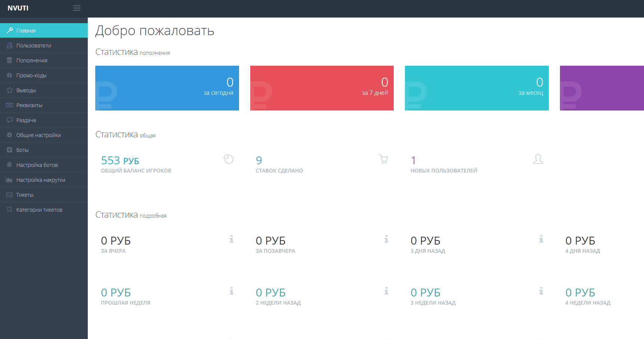Click the Настройка ботов bug icon
The width and height of the screenshot is (644, 339).
pyautogui.click(x=9, y=165)
